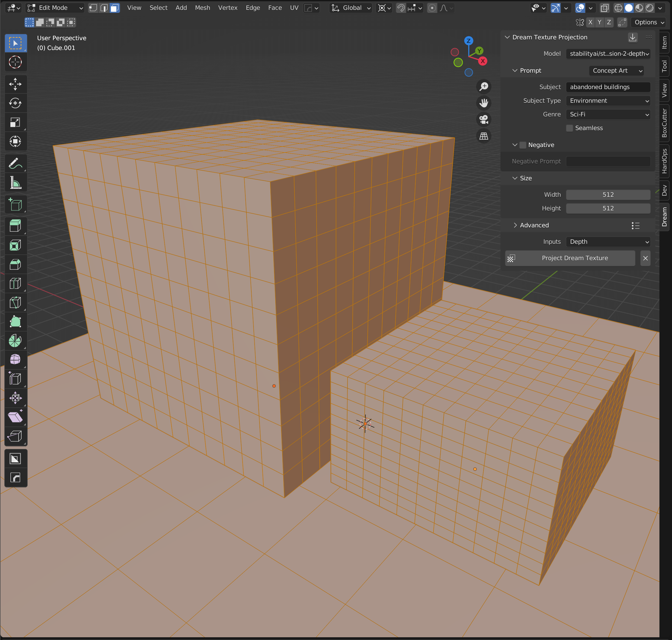Open the Edit Mode dropdown
Screen dimensions: 672x640
click(x=55, y=8)
